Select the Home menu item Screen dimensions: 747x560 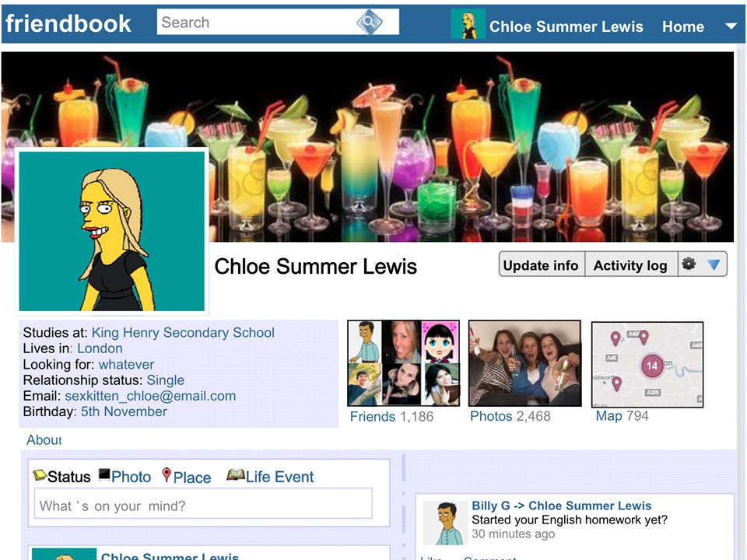coord(682,26)
